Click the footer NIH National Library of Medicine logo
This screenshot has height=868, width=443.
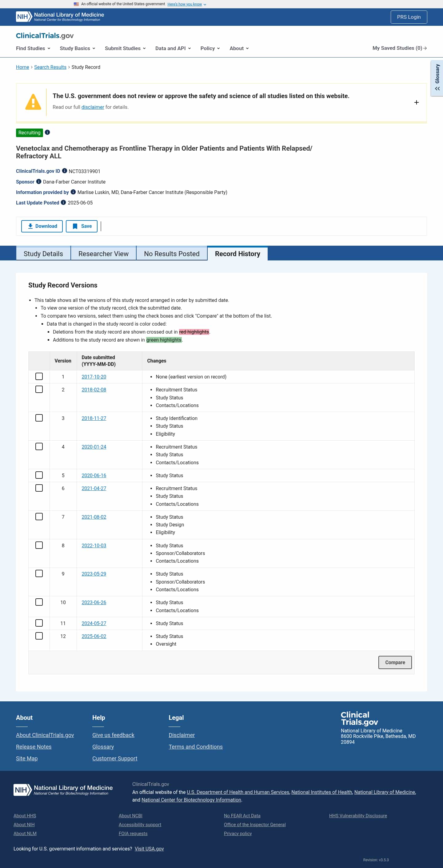click(x=63, y=790)
